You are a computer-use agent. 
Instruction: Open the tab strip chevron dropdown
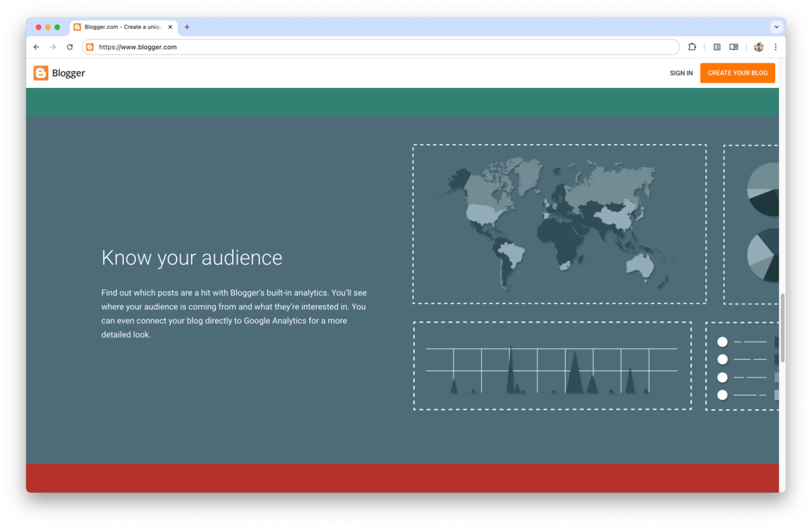775,26
